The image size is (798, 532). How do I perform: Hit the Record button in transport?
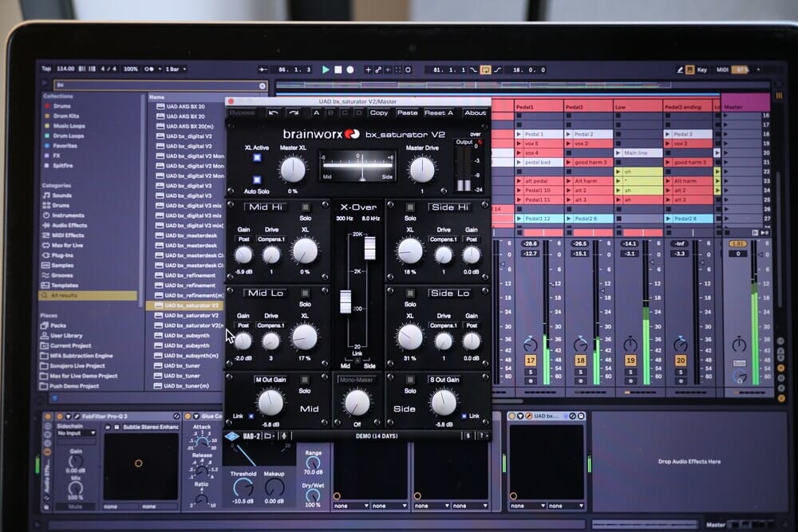pos(352,70)
